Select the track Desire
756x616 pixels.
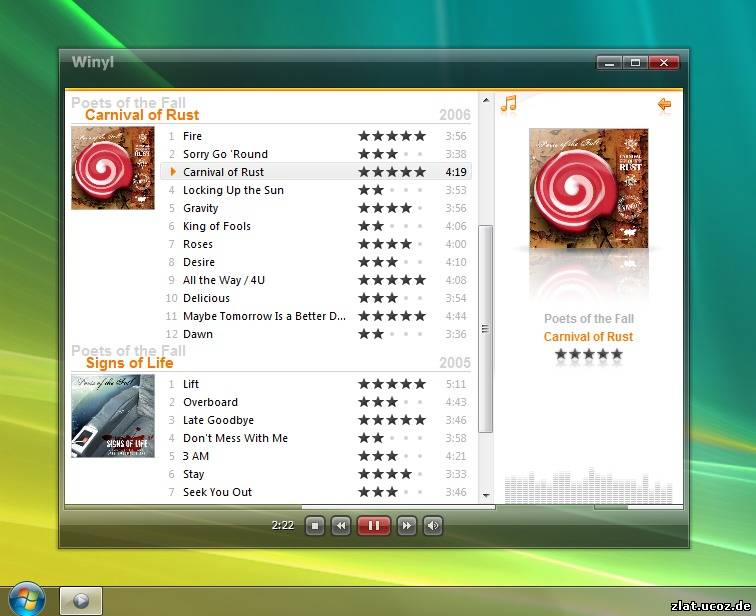pos(316,262)
